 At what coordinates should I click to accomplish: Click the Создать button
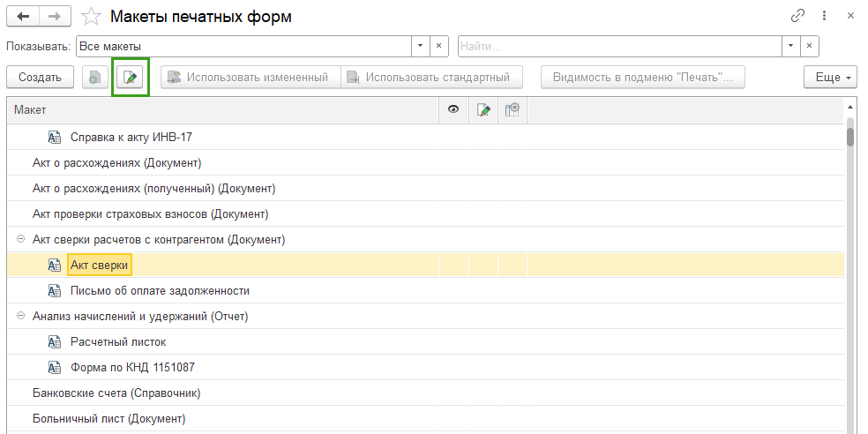[41, 78]
